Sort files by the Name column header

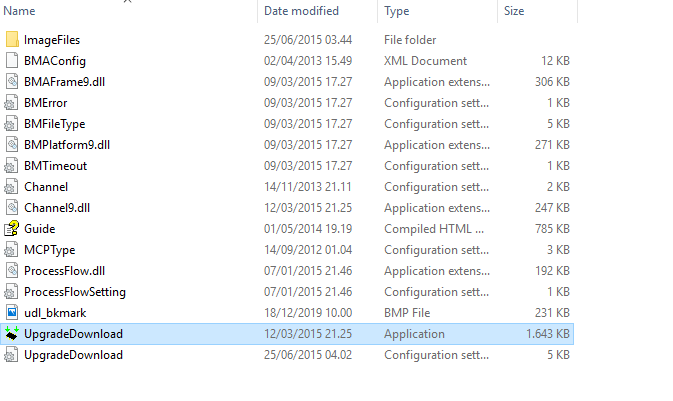pos(19,11)
